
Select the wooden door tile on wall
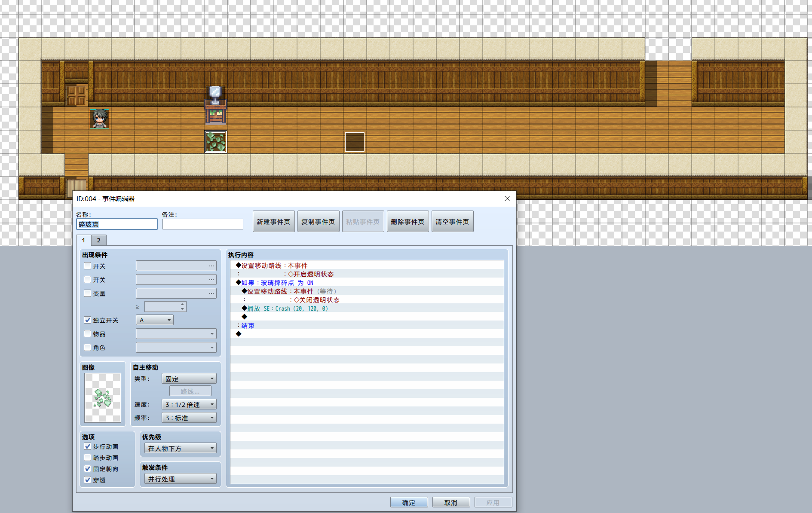pyautogui.click(x=77, y=95)
